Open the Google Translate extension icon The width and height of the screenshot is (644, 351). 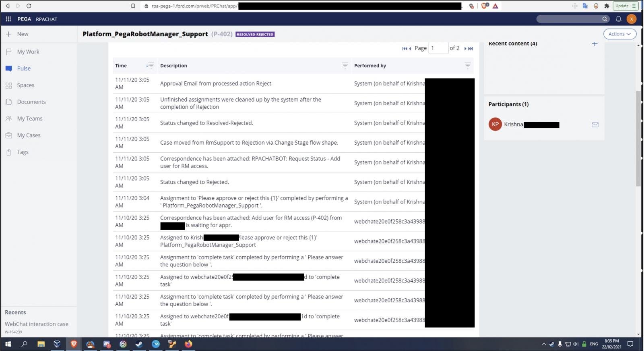[585, 6]
